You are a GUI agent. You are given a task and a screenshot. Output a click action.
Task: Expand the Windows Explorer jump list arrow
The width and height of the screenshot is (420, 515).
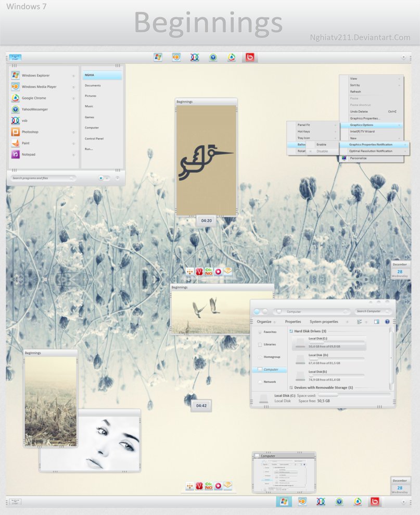click(73, 76)
